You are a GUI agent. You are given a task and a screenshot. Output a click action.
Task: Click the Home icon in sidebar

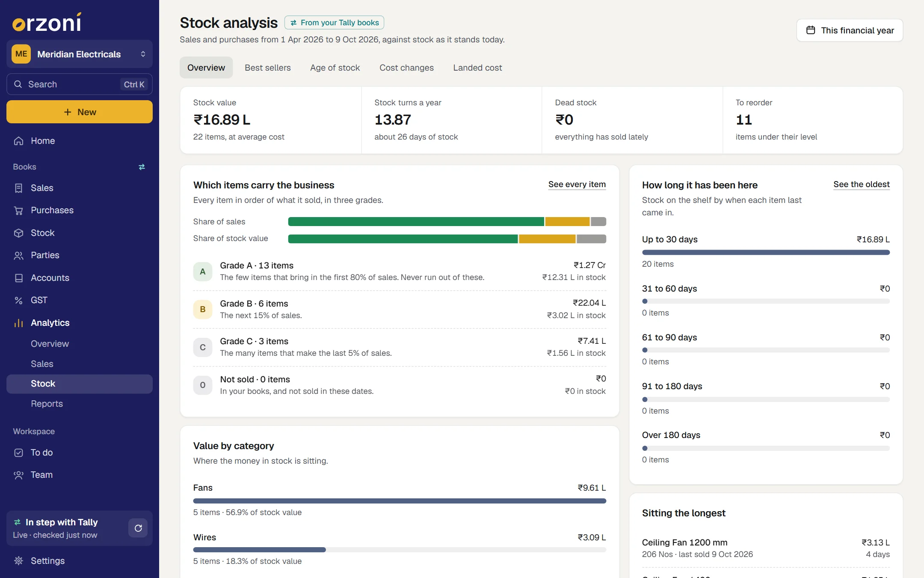tap(18, 141)
